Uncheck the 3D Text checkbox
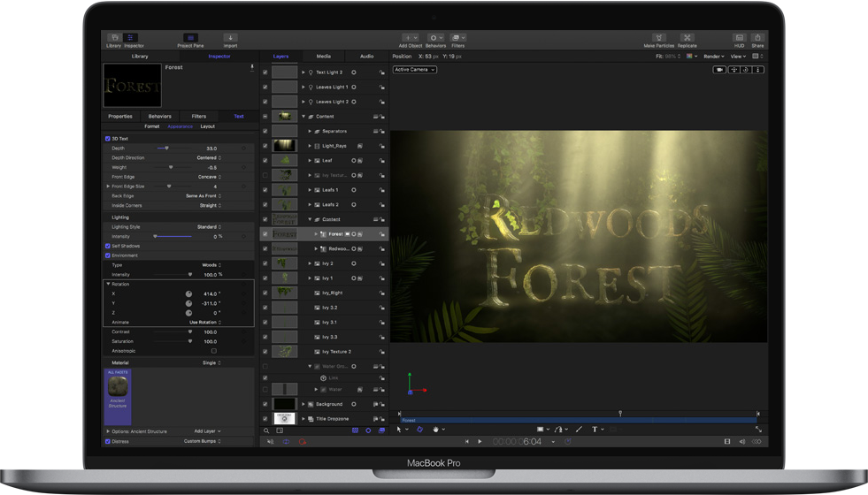 (108, 139)
